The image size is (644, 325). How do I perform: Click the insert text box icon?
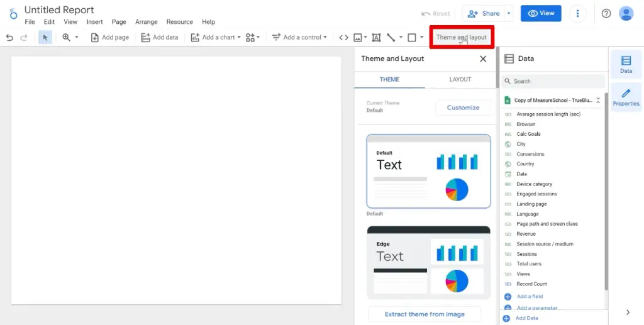(x=376, y=37)
